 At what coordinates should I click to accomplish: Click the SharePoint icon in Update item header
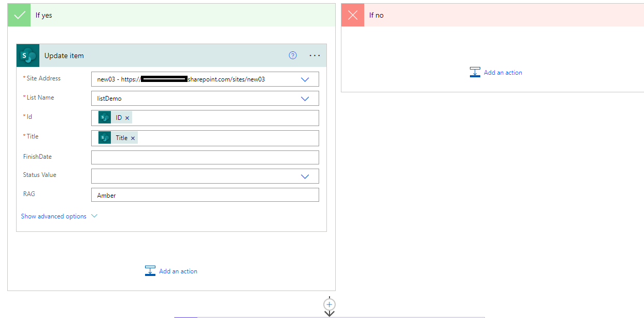[x=28, y=56]
